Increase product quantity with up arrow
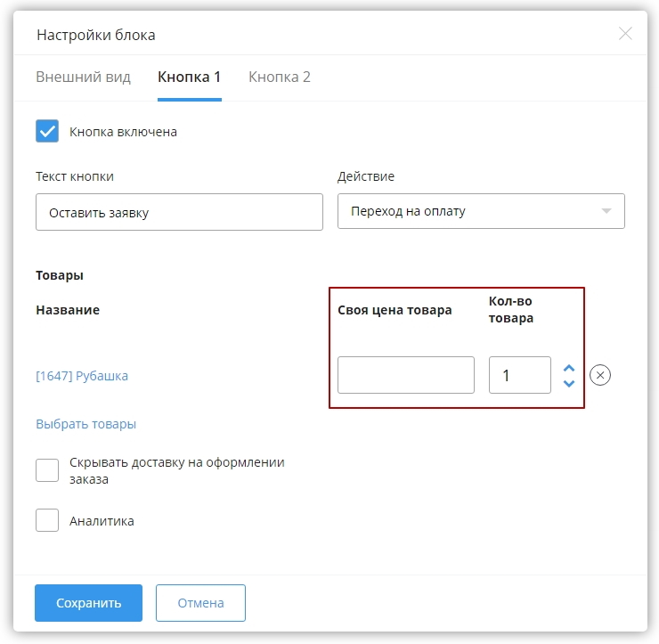 (x=569, y=368)
